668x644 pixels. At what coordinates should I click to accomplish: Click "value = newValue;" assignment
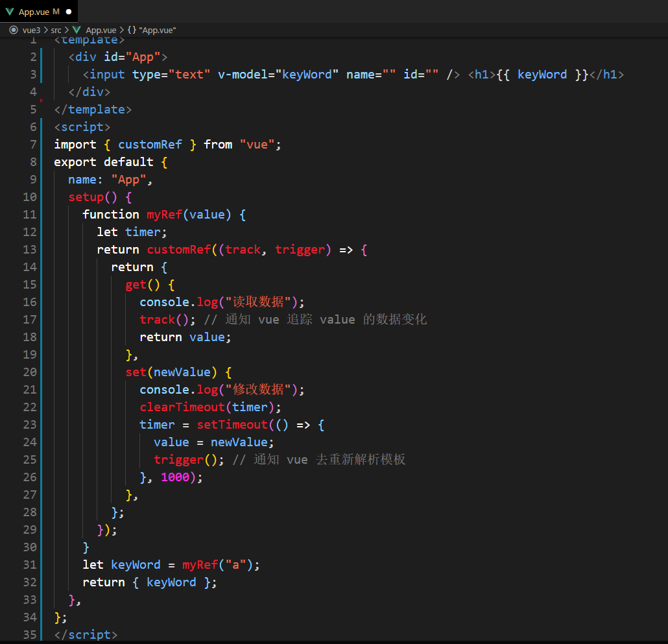click(x=214, y=442)
